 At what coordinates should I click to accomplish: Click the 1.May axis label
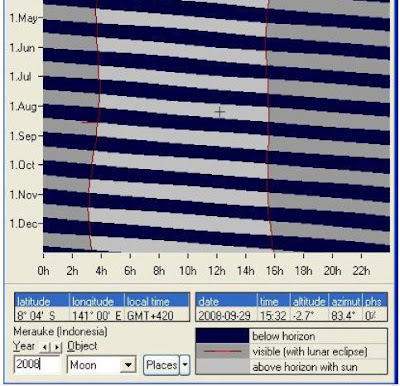point(24,18)
